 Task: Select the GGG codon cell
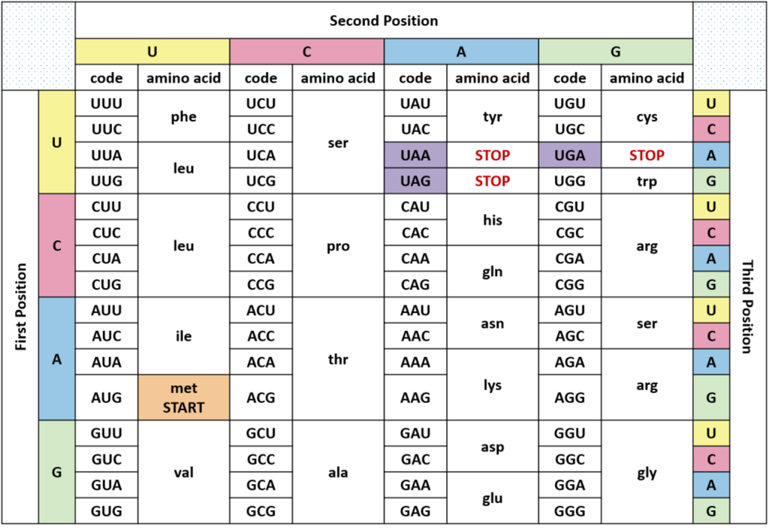(x=570, y=511)
